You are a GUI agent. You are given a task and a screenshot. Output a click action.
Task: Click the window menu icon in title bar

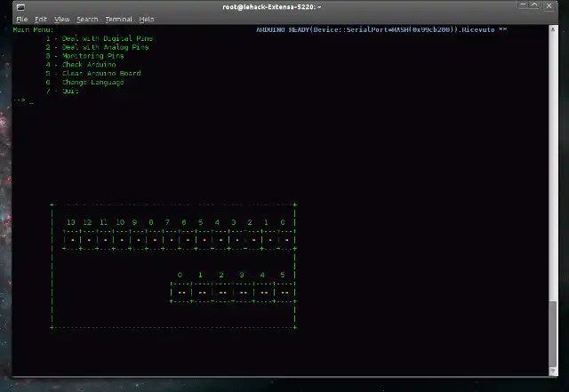(x=20, y=6)
